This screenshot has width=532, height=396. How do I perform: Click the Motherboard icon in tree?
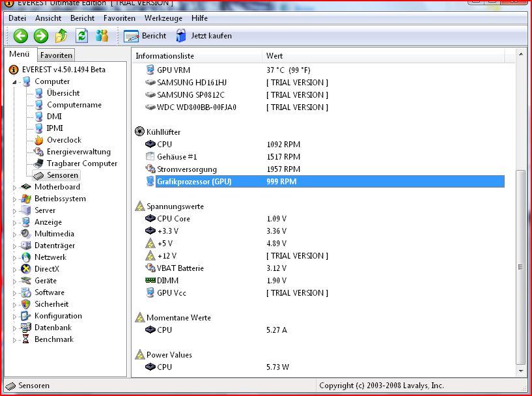tap(26, 187)
